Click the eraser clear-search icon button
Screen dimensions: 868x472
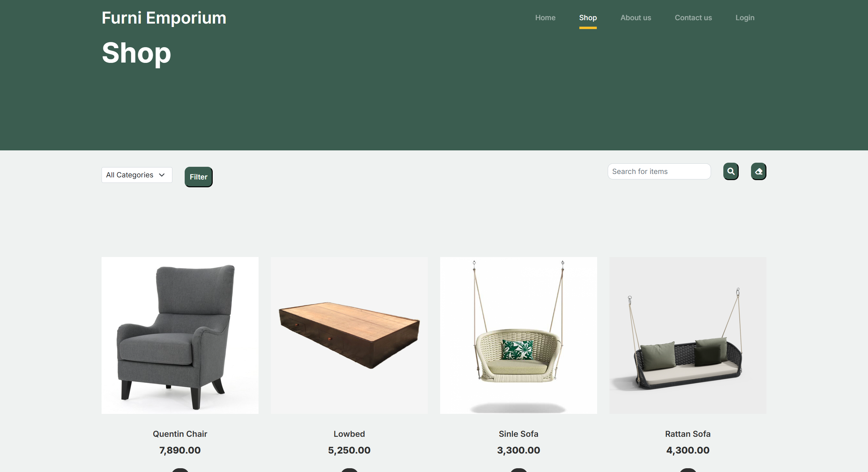click(x=759, y=171)
